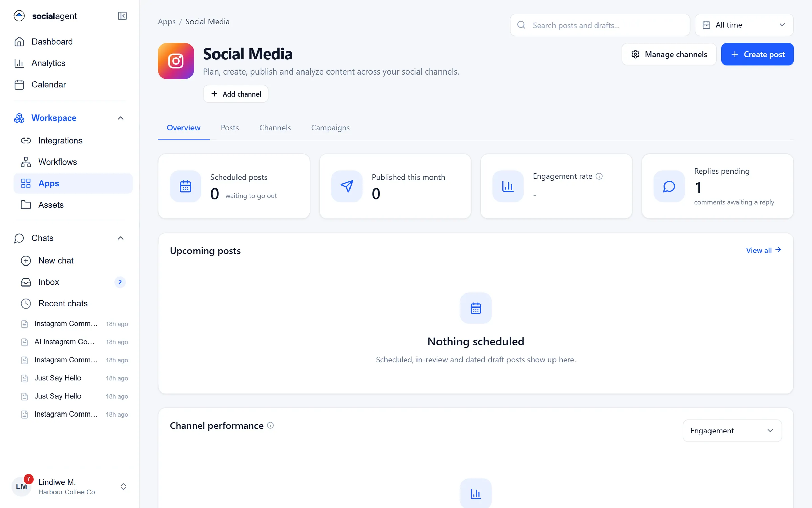
Task: Open Assets folder item
Action: [73, 205]
